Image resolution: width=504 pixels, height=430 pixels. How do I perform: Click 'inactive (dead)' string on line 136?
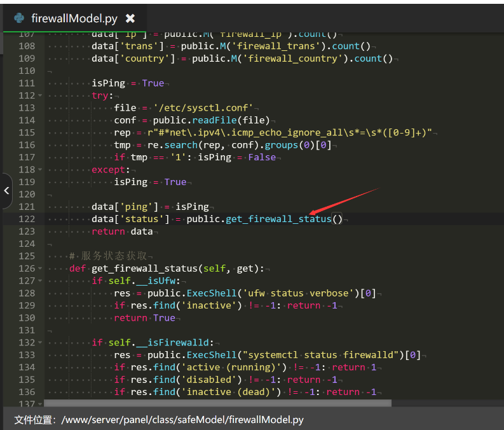(231, 392)
